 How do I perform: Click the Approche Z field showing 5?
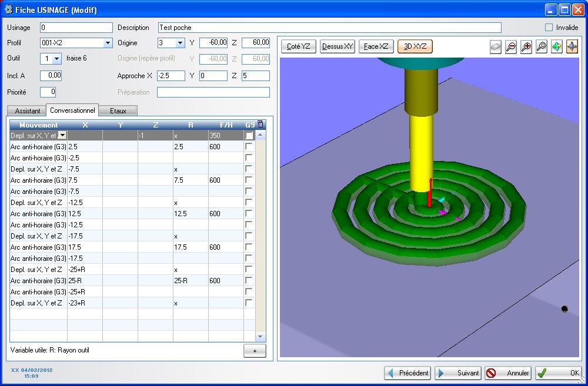pos(255,76)
